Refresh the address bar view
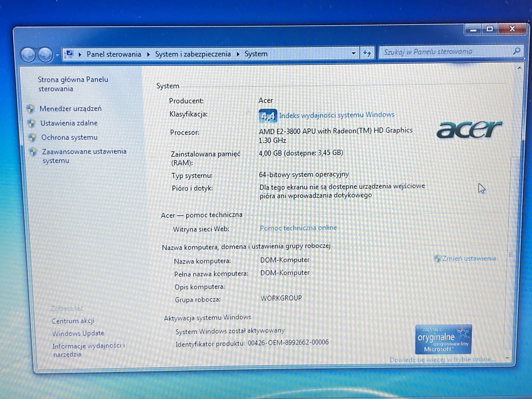Image resolution: width=532 pixels, height=399 pixels. pos(367,53)
